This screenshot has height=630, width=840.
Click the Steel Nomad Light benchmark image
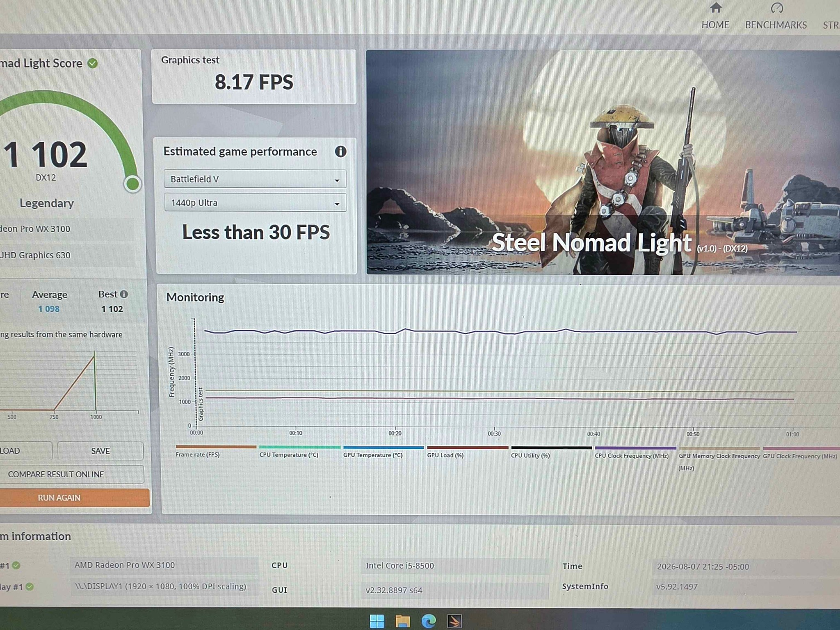pos(603,162)
